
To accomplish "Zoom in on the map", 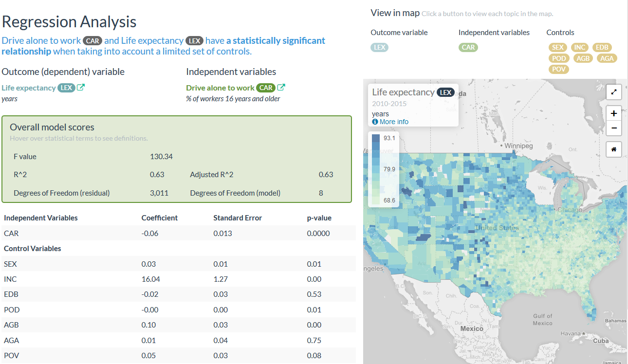I will tap(613, 113).
